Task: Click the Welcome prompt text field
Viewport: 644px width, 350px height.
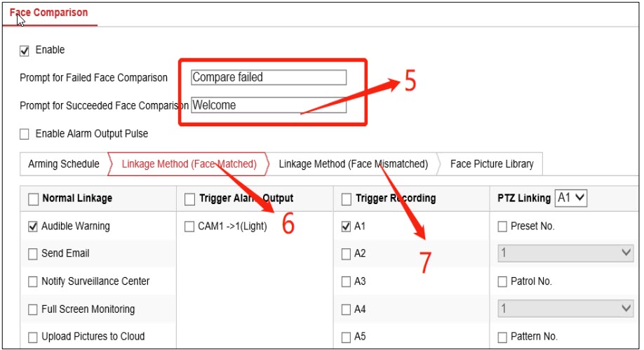Action: [x=269, y=105]
